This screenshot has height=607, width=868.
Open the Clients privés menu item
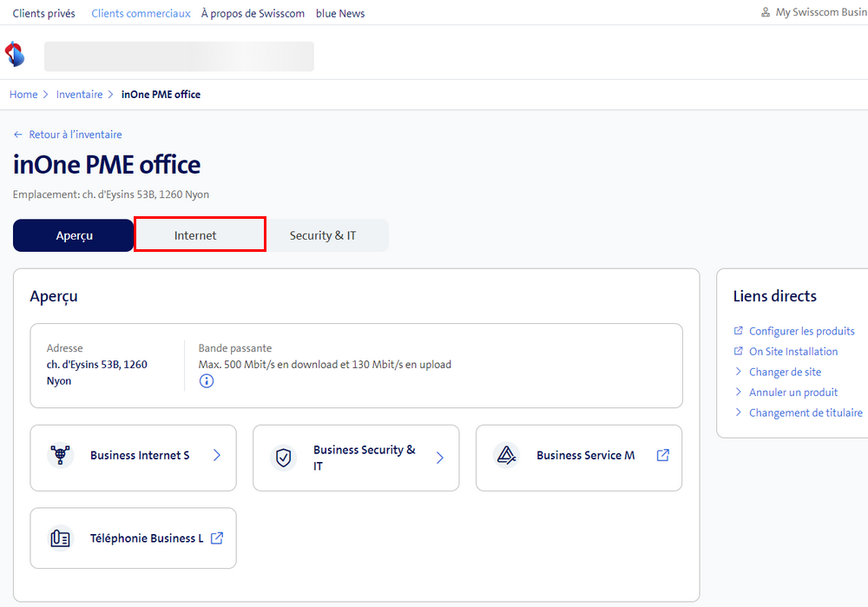coord(44,13)
